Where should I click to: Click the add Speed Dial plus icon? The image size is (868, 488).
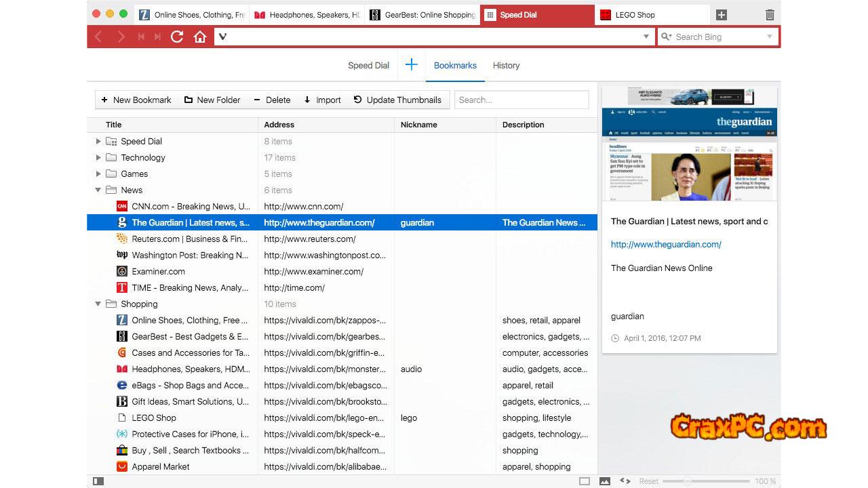click(x=411, y=65)
